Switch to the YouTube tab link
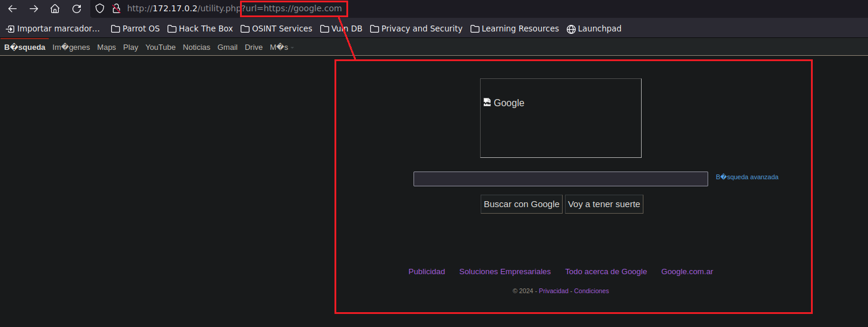 coord(160,47)
